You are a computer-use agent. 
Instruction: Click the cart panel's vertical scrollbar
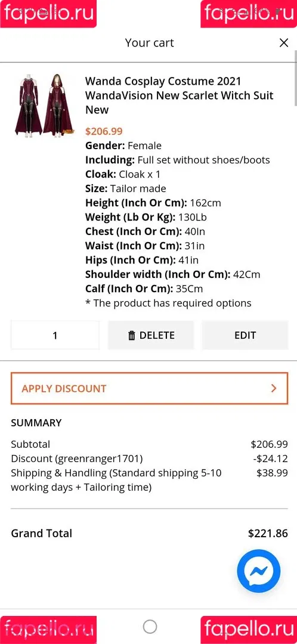pos(295,78)
